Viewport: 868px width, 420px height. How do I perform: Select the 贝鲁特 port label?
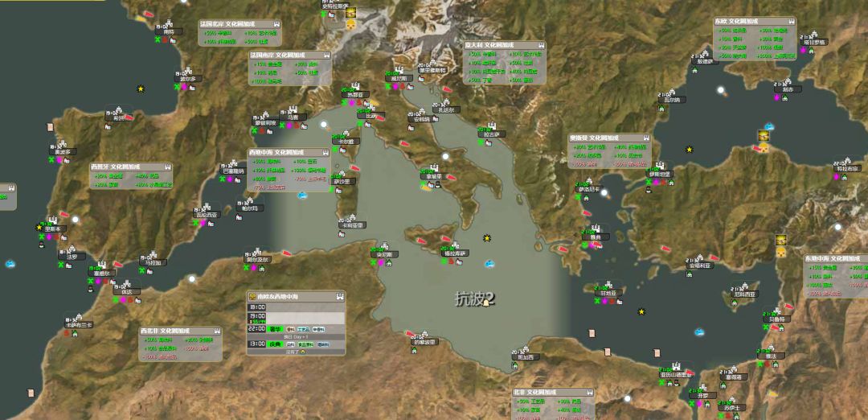(x=776, y=319)
